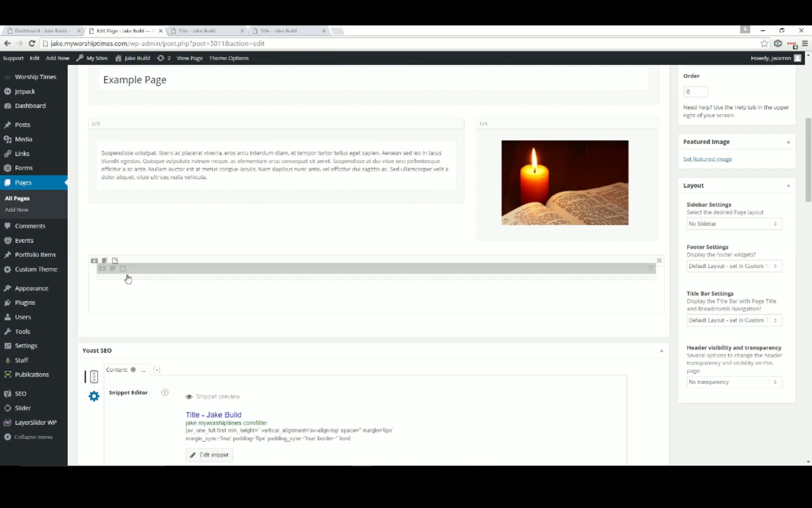Screen dimensions: 812x508
Task: Collapse the Featured Image metabox
Action: click(x=788, y=142)
